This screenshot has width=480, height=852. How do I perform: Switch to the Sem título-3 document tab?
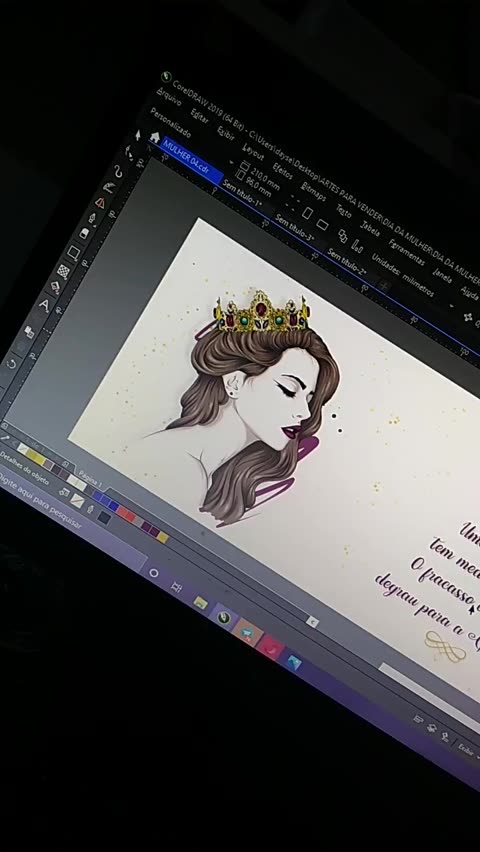(x=295, y=227)
